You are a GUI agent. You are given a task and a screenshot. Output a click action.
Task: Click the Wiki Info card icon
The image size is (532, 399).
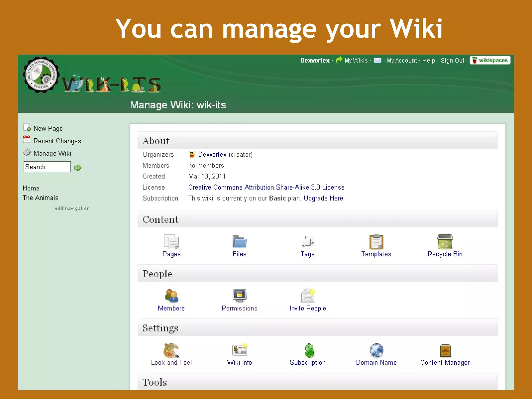pyautogui.click(x=239, y=350)
